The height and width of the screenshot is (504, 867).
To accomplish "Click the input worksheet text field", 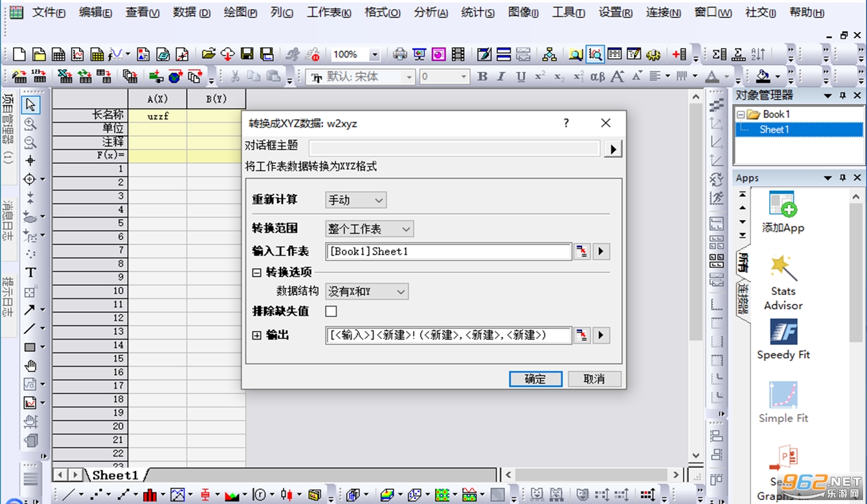I will [x=449, y=252].
